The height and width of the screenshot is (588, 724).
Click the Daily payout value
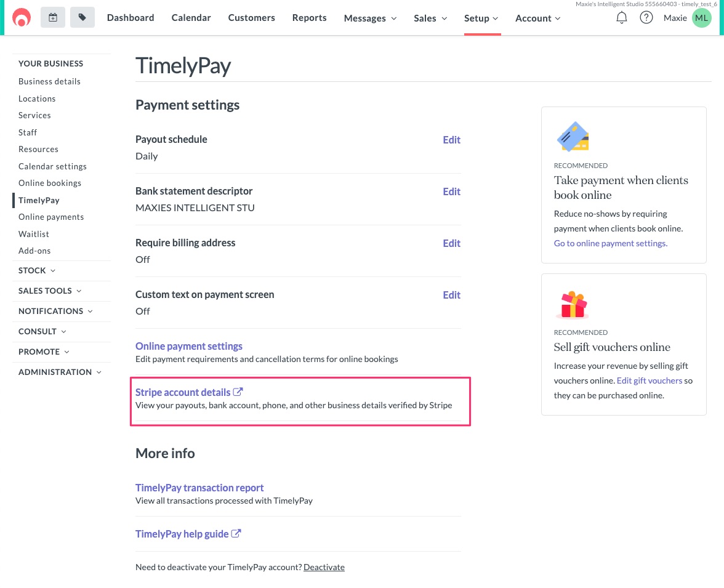click(147, 156)
